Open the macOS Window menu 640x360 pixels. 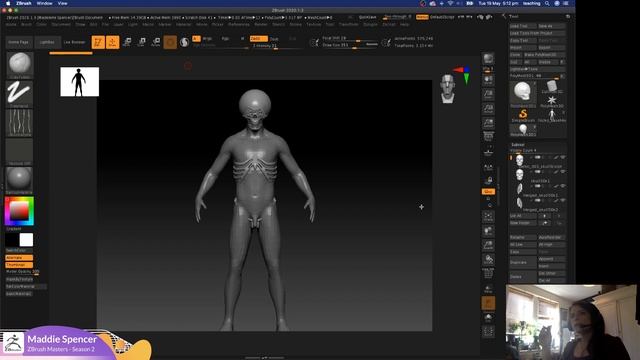coord(44,3)
